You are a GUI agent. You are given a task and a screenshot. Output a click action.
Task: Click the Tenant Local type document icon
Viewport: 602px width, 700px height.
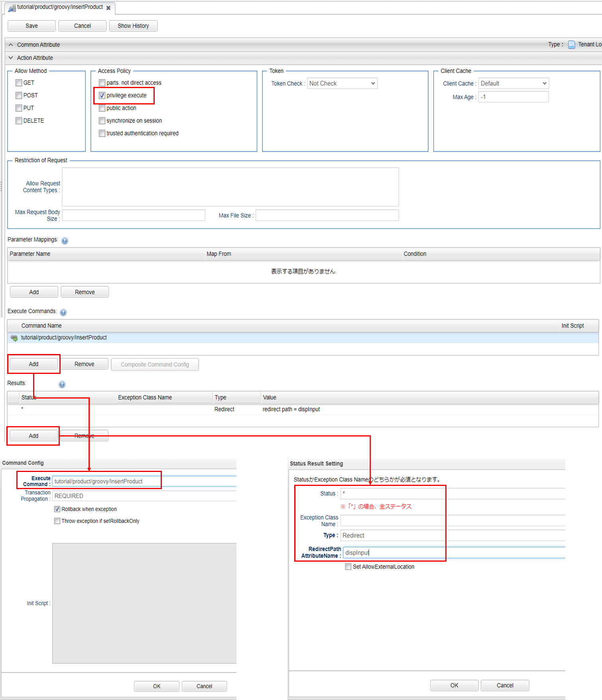571,44
